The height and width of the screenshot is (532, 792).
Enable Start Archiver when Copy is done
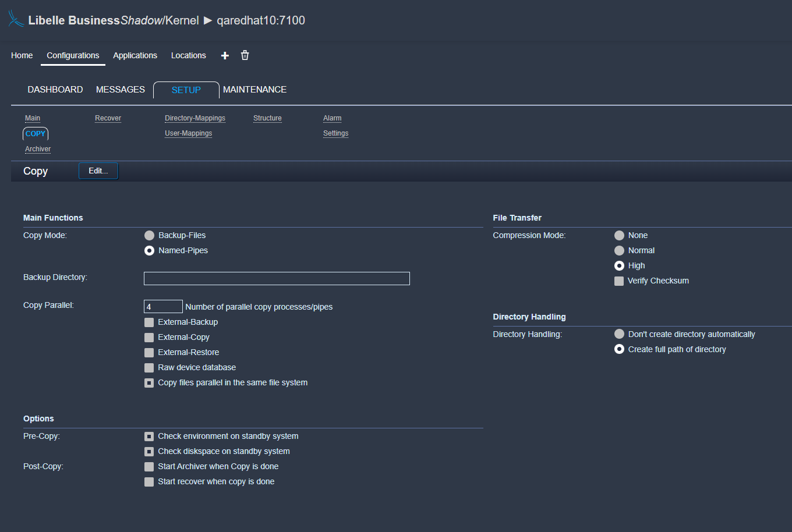click(x=149, y=467)
